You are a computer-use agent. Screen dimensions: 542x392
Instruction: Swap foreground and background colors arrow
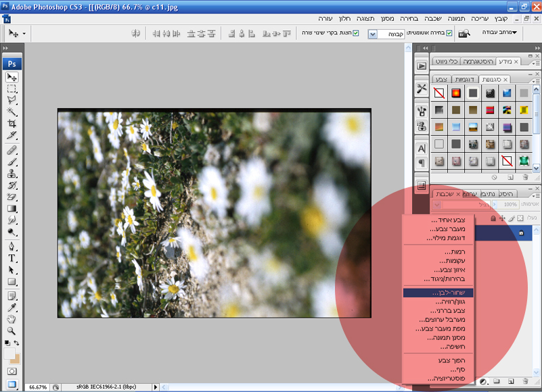point(16,343)
